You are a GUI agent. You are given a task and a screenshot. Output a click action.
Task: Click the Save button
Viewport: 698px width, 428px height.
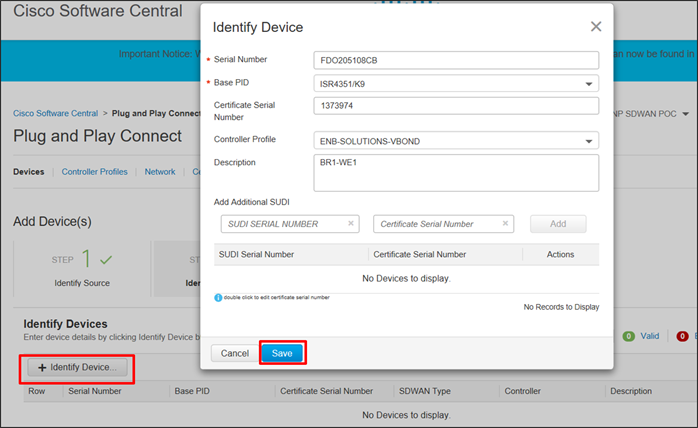282,353
